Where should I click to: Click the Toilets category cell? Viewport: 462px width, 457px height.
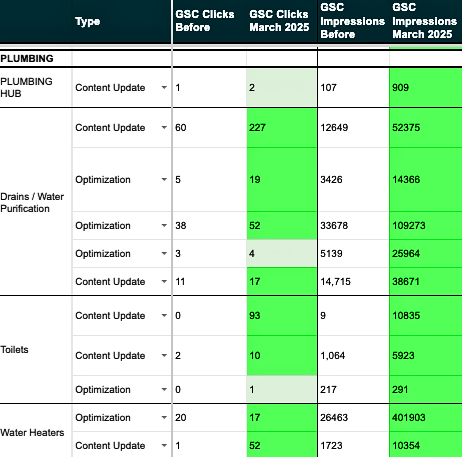(x=36, y=350)
